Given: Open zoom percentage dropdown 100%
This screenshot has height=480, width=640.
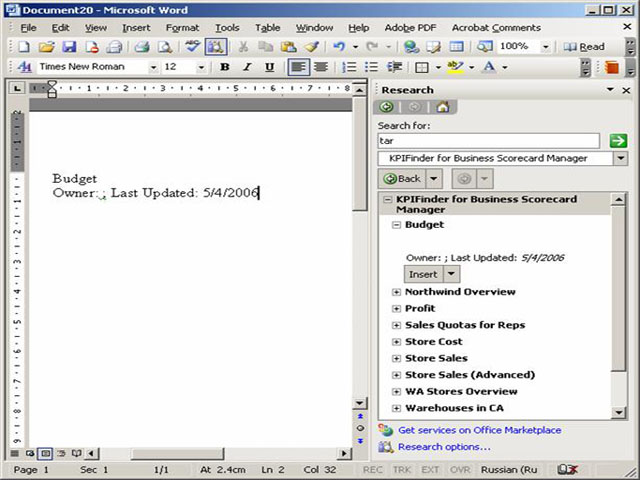Looking at the screenshot, I should [546, 47].
